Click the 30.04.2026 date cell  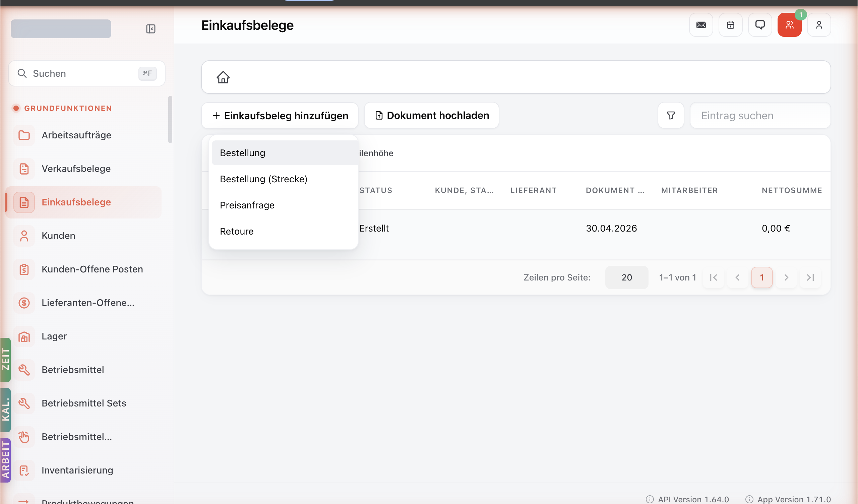click(611, 228)
